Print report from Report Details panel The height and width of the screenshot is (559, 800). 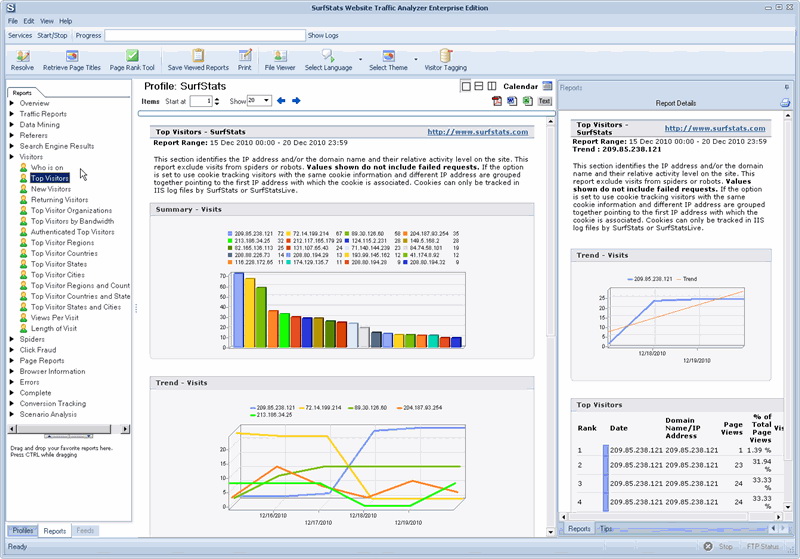[785, 103]
